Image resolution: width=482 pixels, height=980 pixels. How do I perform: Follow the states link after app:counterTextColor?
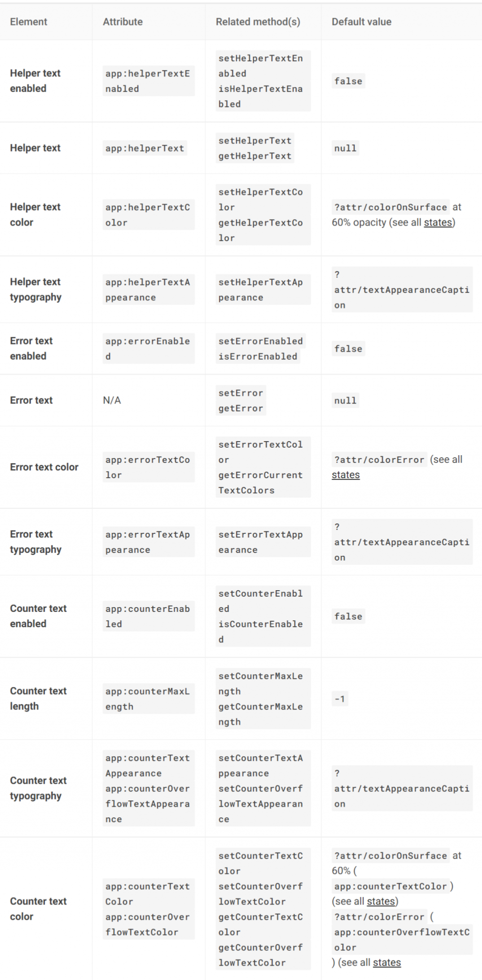click(x=381, y=901)
